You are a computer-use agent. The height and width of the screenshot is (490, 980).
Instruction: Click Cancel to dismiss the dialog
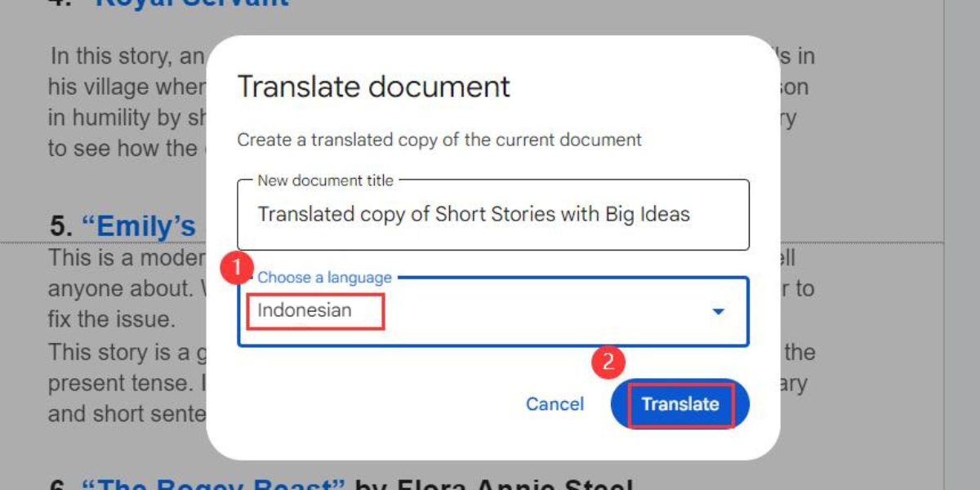pyautogui.click(x=555, y=403)
